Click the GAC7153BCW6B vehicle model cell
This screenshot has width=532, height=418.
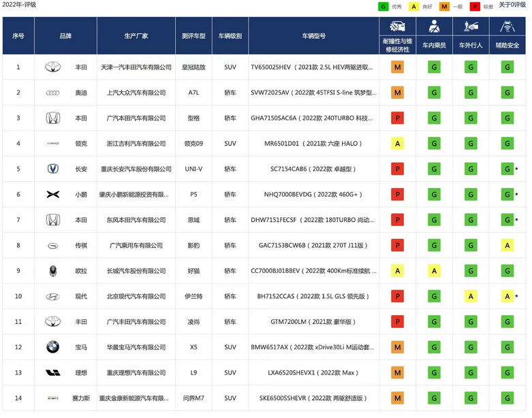pyautogui.click(x=313, y=245)
